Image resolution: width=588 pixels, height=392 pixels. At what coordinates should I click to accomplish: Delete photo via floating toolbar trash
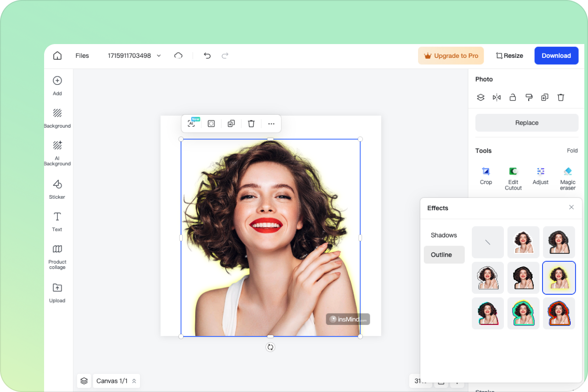[251, 123]
